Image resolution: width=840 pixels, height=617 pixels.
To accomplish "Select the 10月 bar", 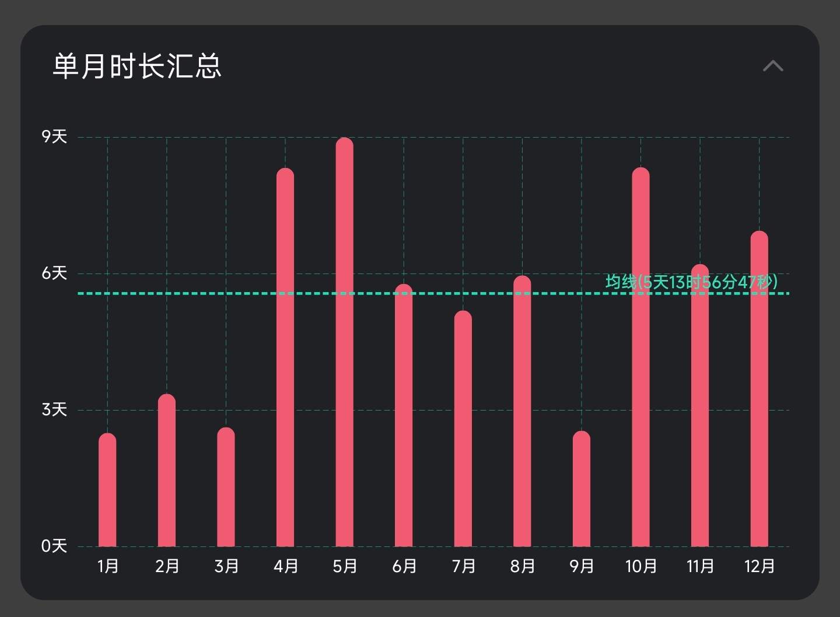I will 640,357.
